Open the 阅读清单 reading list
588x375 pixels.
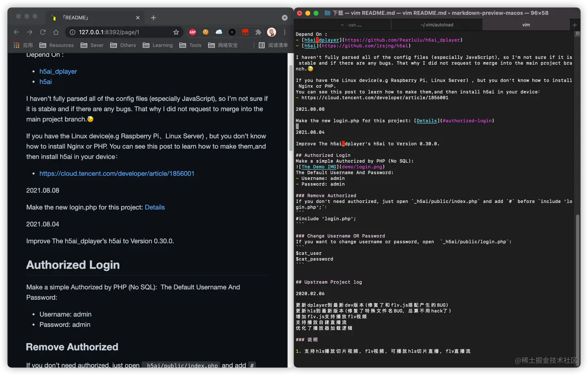(x=273, y=45)
